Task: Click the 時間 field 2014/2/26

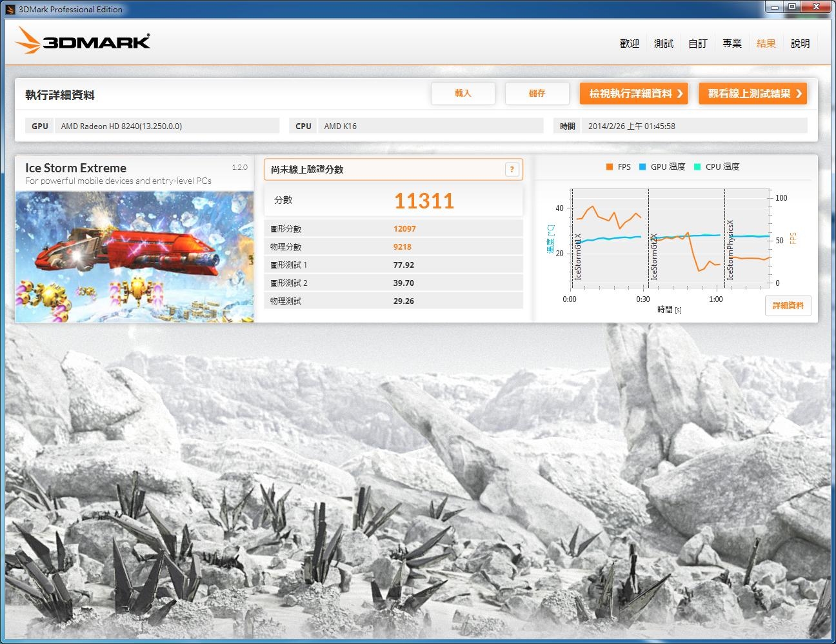Action: click(x=694, y=126)
